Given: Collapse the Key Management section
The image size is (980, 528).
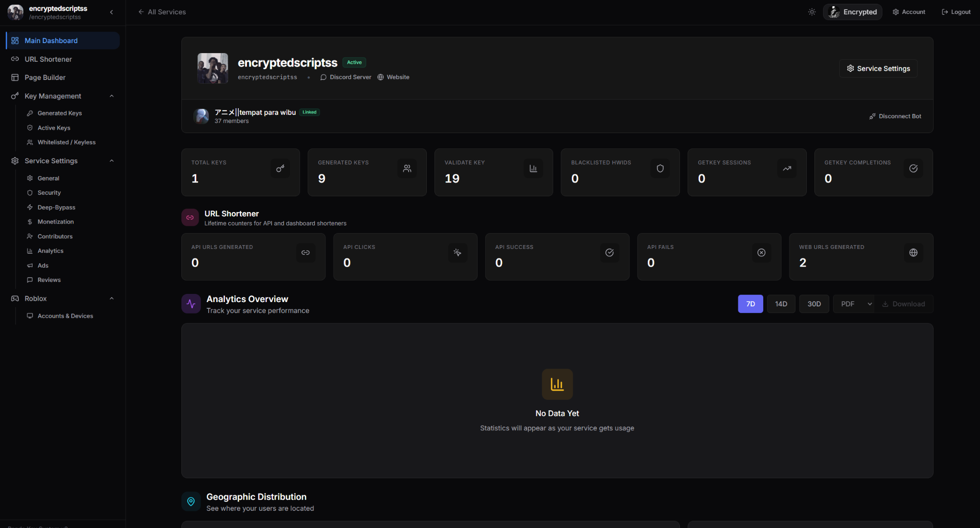Looking at the screenshot, I should [111, 96].
